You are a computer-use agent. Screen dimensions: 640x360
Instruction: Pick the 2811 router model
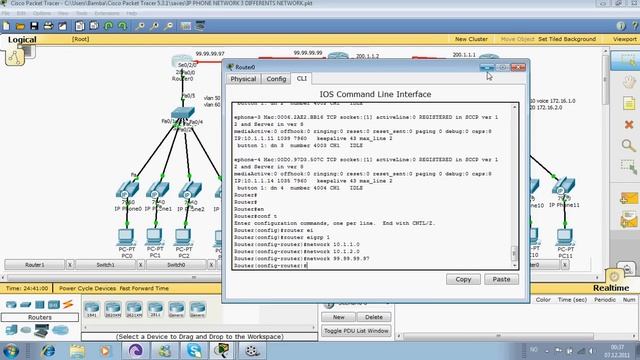(155, 309)
